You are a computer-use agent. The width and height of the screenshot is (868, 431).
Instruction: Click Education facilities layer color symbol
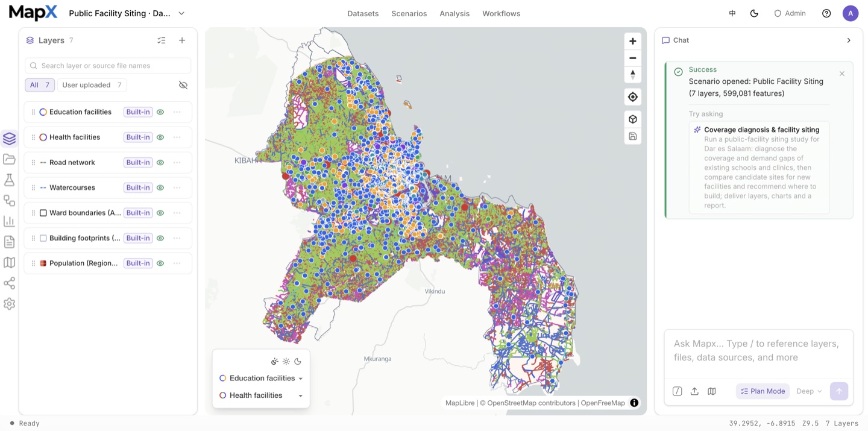(43, 112)
